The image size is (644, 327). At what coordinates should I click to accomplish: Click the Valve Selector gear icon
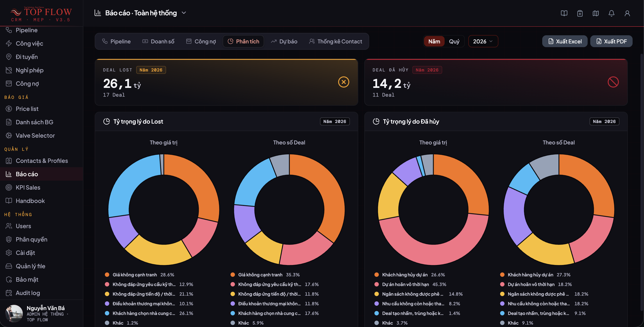[x=9, y=135]
